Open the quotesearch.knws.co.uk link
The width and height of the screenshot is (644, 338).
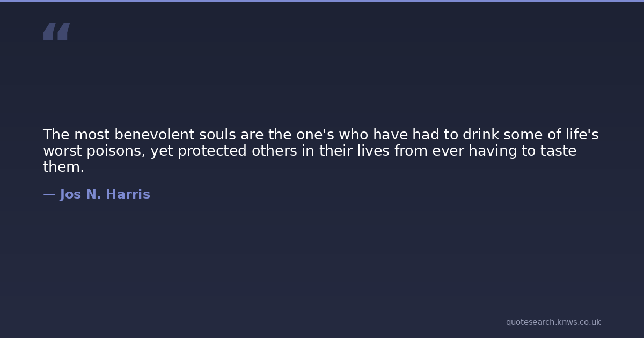(x=553, y=322)
